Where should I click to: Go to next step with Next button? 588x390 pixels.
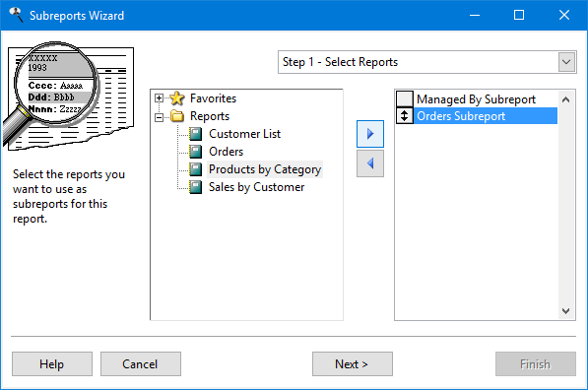point(353,363)
